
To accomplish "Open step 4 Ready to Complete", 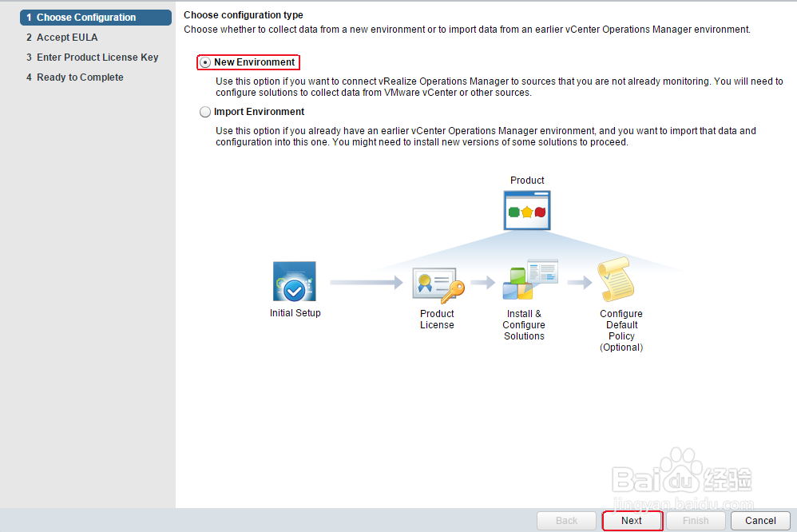I will click(x=75, y=77).
